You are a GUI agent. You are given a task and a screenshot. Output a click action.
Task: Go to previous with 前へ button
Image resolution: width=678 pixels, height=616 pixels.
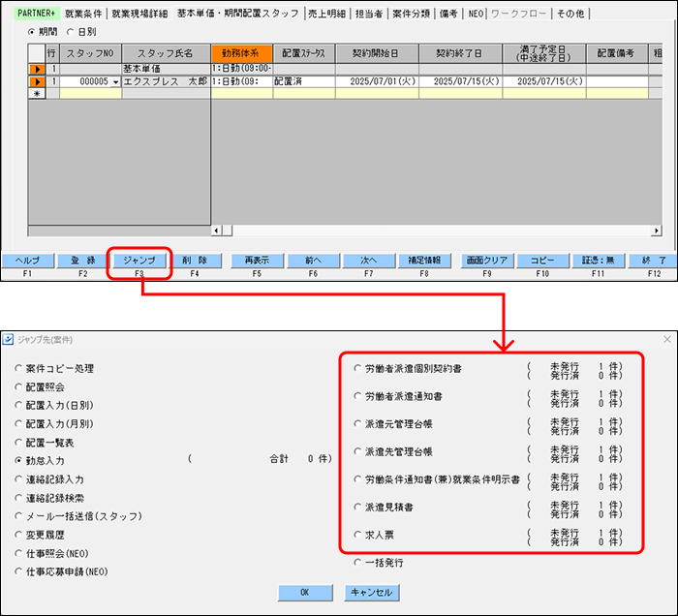click(x=313, y=261)
